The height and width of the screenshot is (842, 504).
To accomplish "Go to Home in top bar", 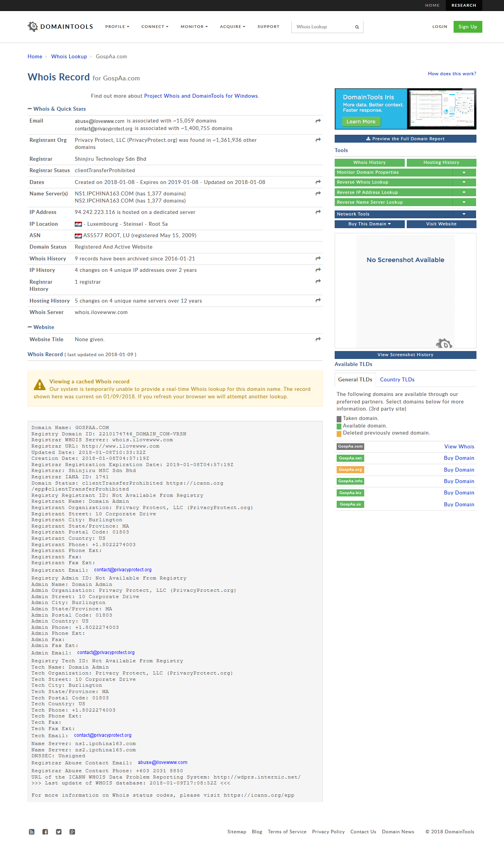I will point(432,6).
